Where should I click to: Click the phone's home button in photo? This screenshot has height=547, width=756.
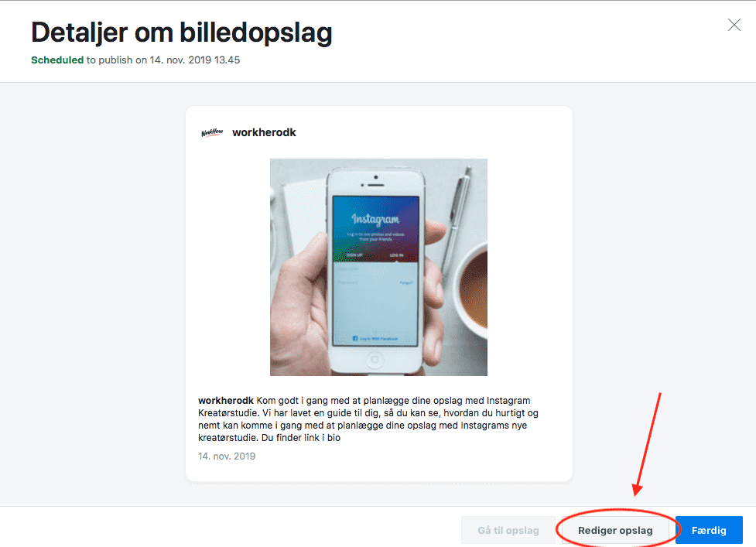(375, 359)
